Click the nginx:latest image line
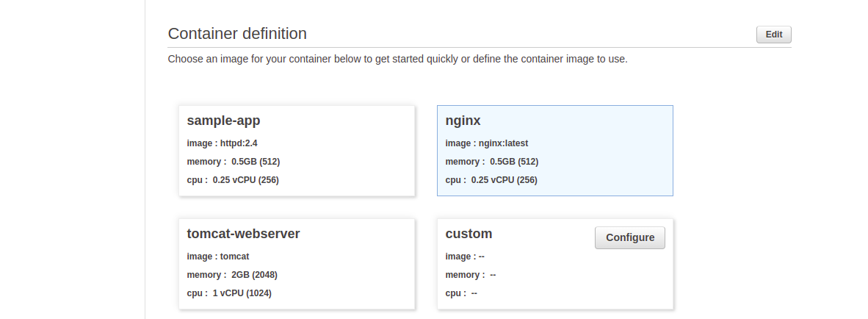 [486, 143]
